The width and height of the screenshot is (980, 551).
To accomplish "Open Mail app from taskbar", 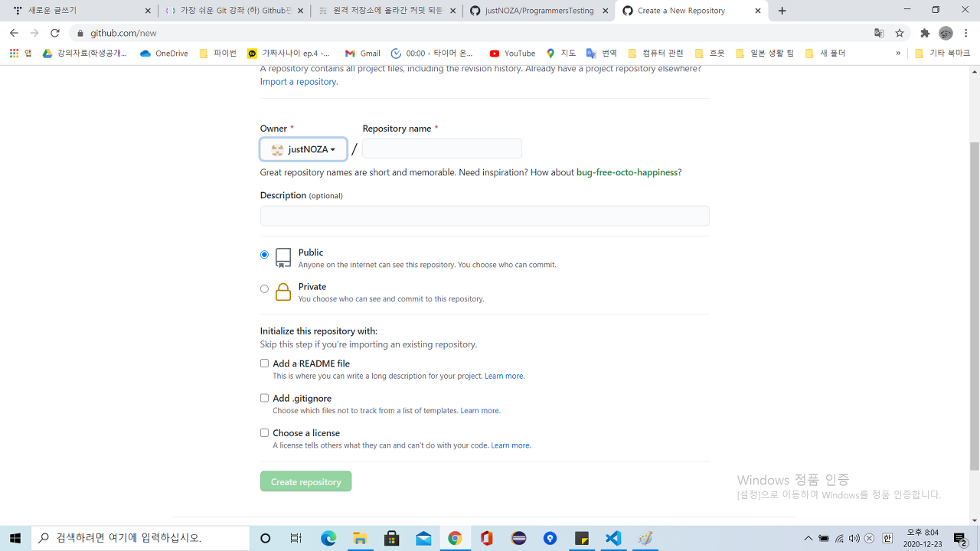I will (423, 538).
